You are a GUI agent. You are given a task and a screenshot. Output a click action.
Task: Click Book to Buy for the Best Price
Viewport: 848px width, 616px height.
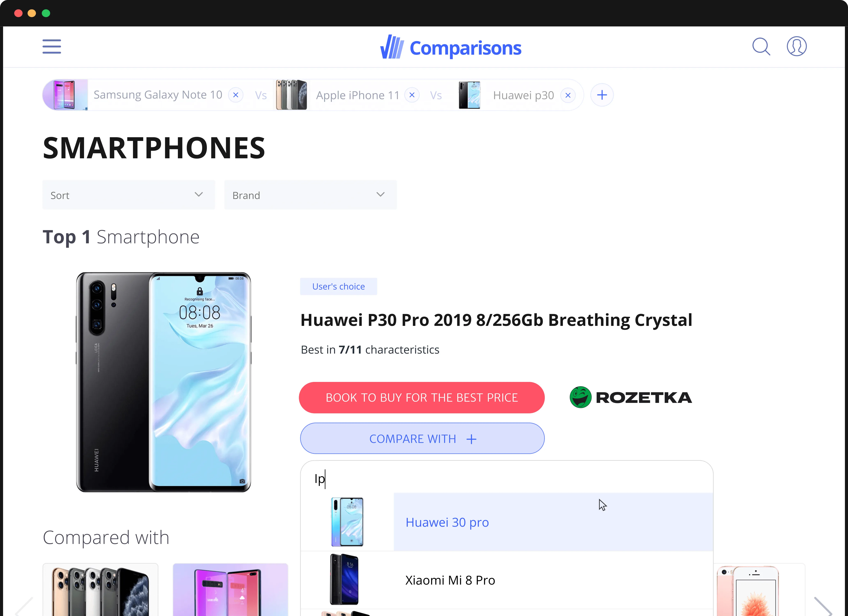421,397
